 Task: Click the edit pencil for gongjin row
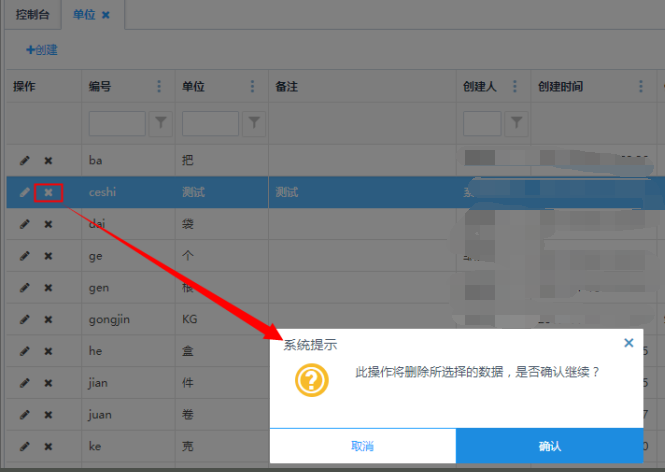click(x=25, y=320)
